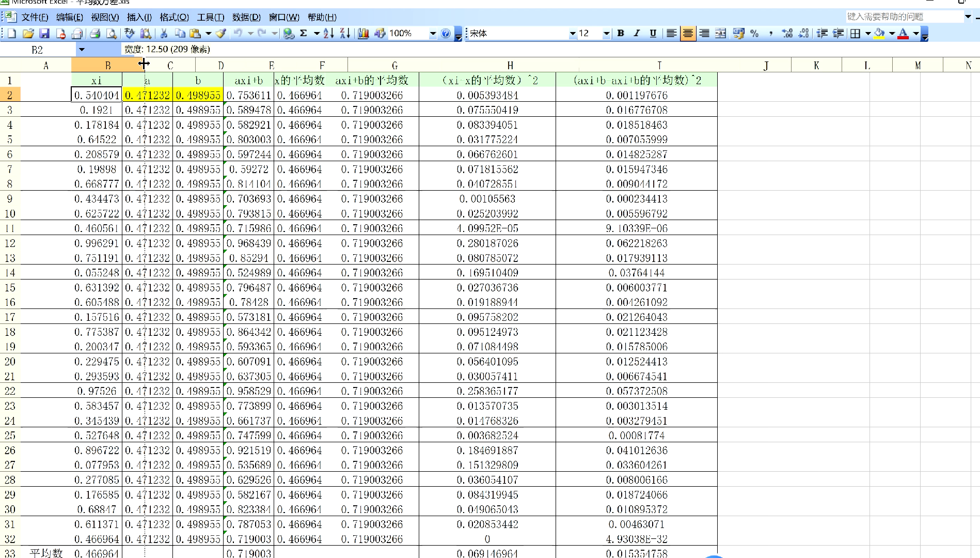Open the font size 12 dropdown
Screen dimensions: 980x558
tap(607, 34)
